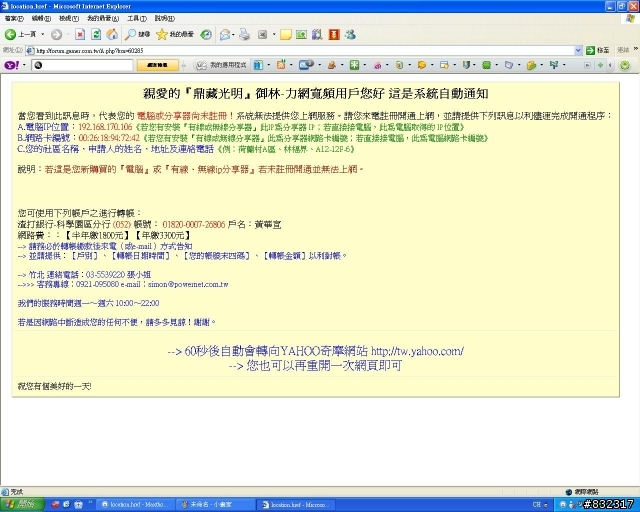This screenshot has width=640, height=512.
Task: Open dropdown next to RSS feed icon
Action: point(291,65)
